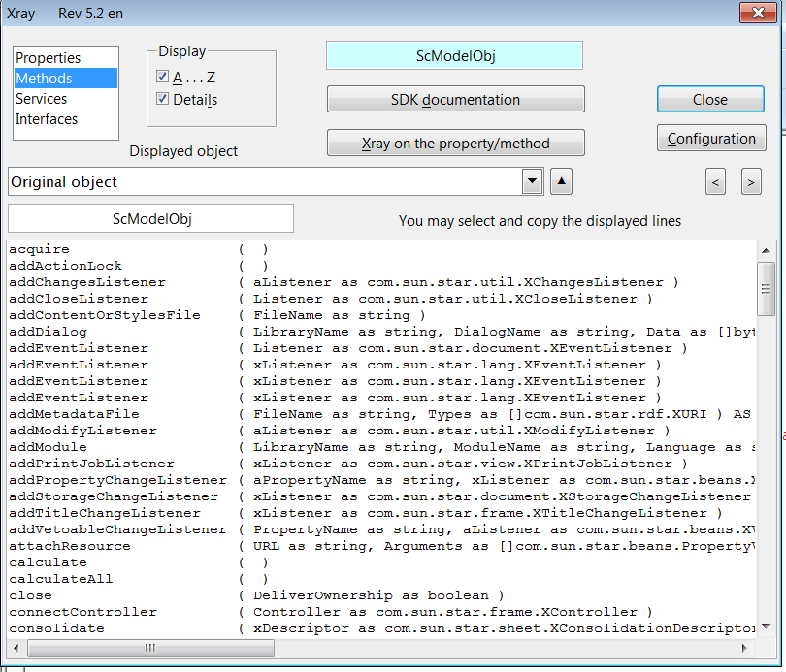Disable the Details checkbox

coord(162,99)
